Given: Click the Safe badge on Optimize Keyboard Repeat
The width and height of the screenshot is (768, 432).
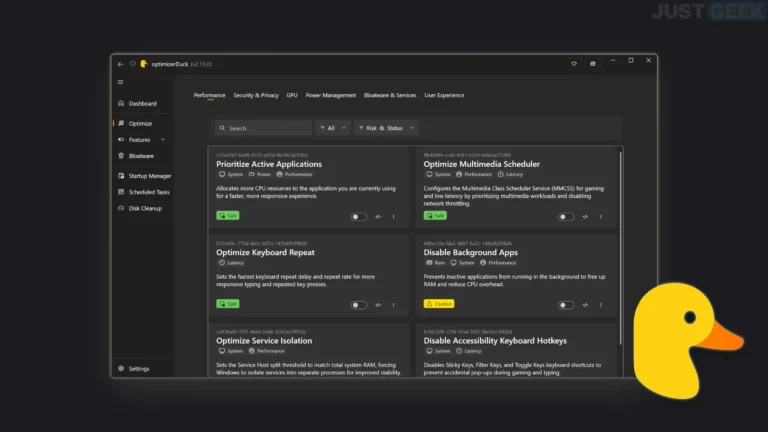Looking at the screenshot, I should click(228, 304).
